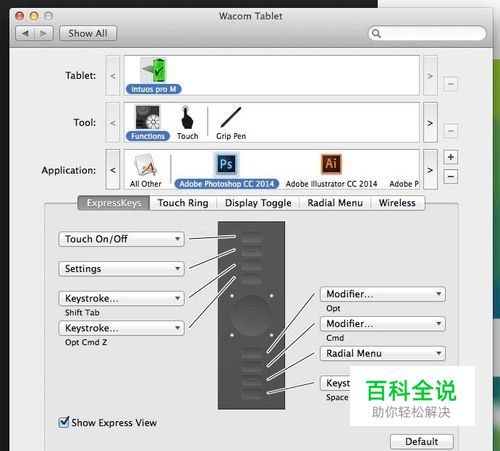The height and width of the screenshot is (451, 500).
Task: Click into the search field
Action: [x=427, y=33]
